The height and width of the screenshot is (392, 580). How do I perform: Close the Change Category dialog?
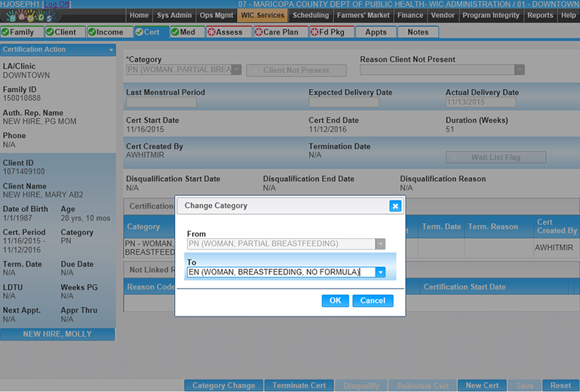(x=394, y=206)
